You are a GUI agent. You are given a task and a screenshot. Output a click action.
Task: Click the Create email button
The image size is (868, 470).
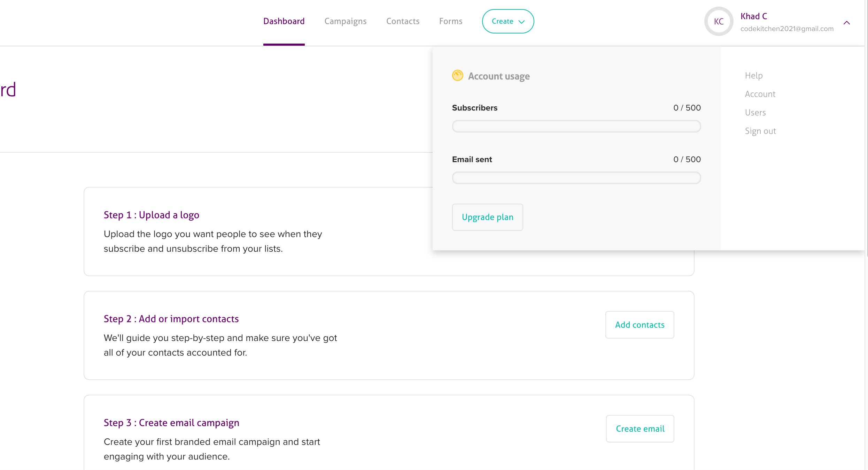(640, 429)
